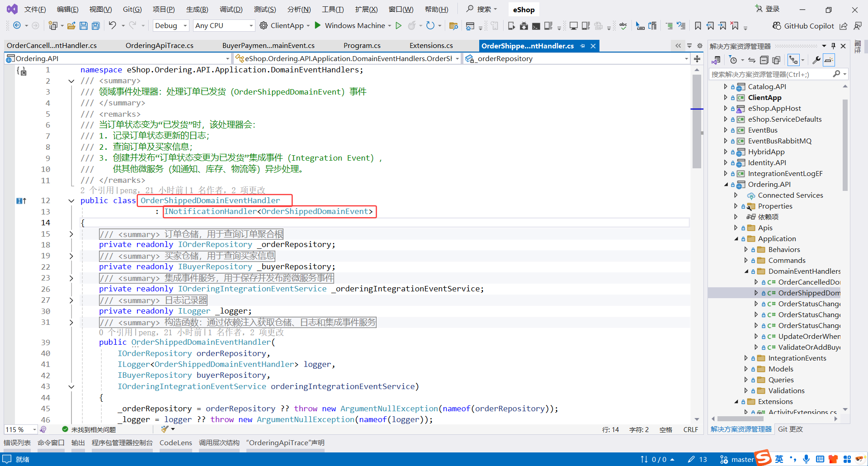This screenshot has width=868, height=466.
Task: Open the _orderRepository member dropdown
Action: (577, 58)
